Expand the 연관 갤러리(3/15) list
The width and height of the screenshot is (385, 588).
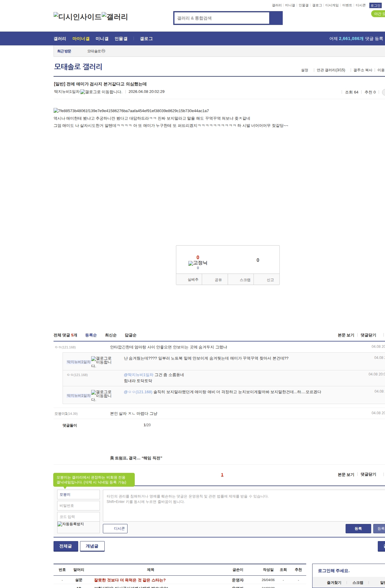(331, 70)
